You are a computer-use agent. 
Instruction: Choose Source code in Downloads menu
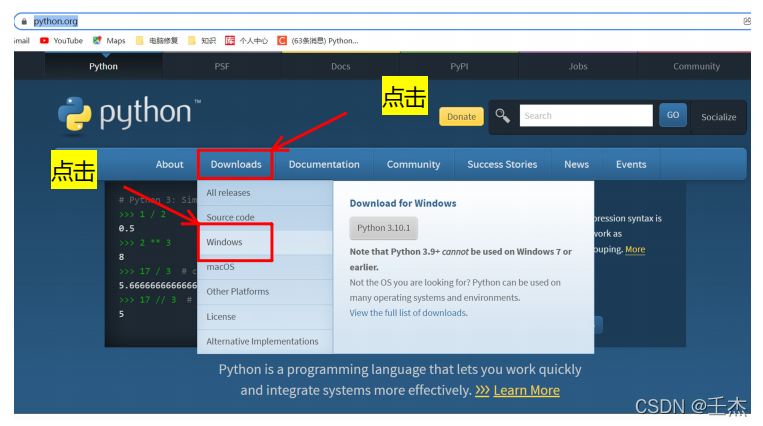pyautogui.click(x=265, y=218)
